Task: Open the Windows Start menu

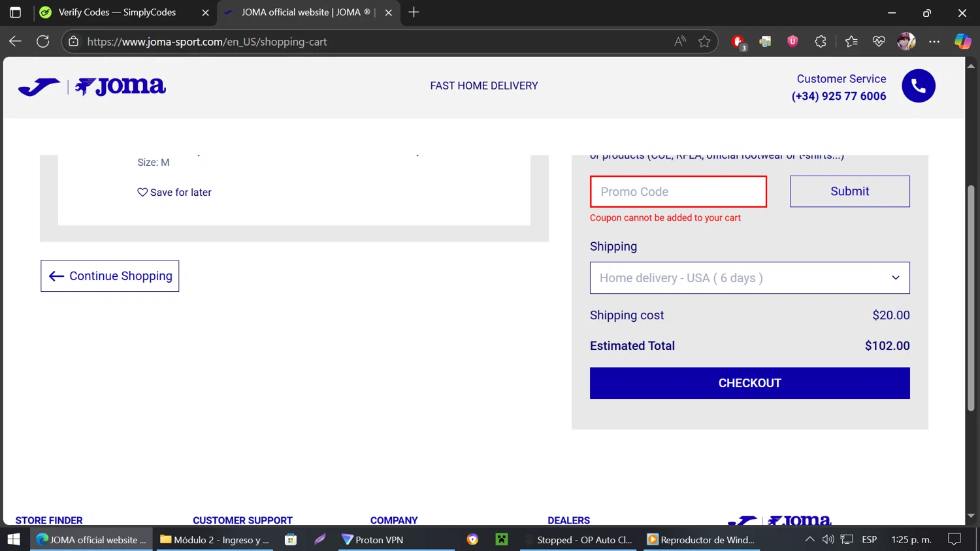Action: point(14,539)
